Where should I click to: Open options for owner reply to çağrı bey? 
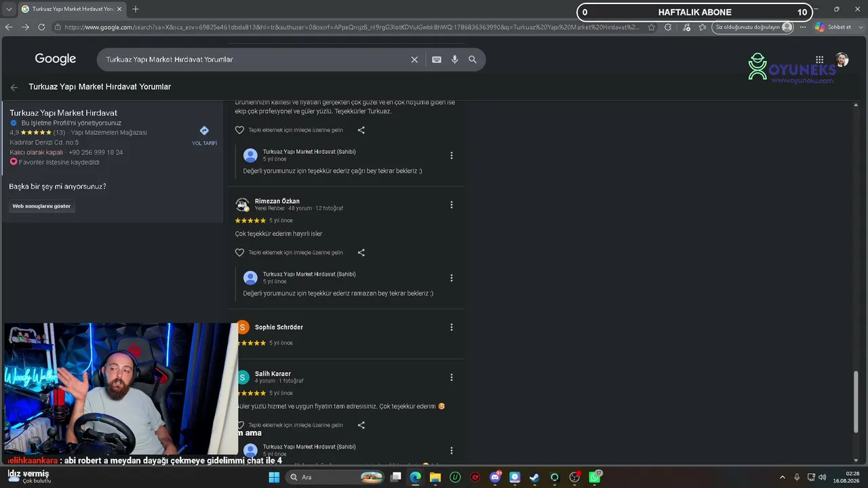[452, 155]
